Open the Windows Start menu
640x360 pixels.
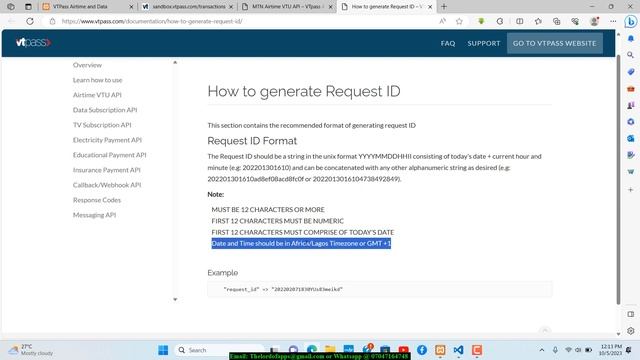[163, 350]
